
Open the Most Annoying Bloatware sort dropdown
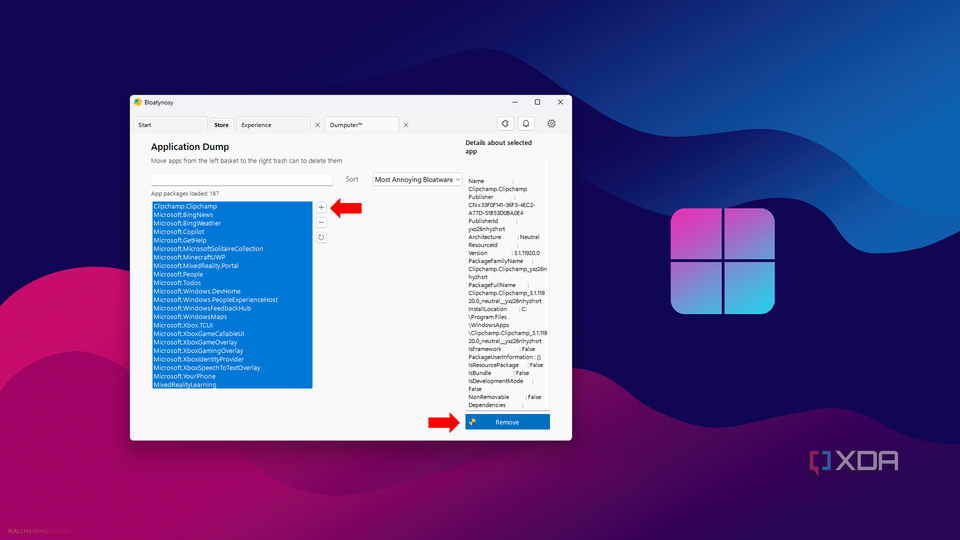tap(417, 179)
